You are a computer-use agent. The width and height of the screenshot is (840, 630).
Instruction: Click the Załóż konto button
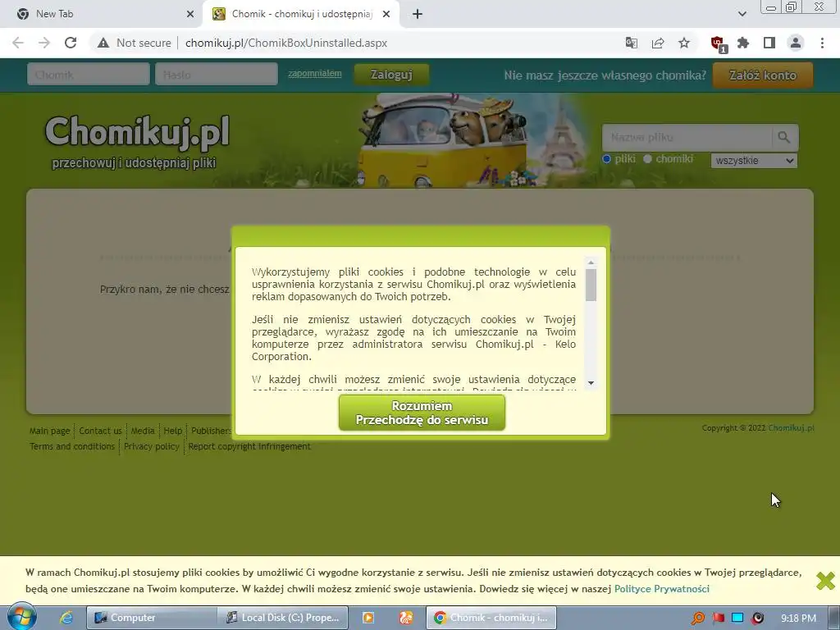(x=762, y=75)
